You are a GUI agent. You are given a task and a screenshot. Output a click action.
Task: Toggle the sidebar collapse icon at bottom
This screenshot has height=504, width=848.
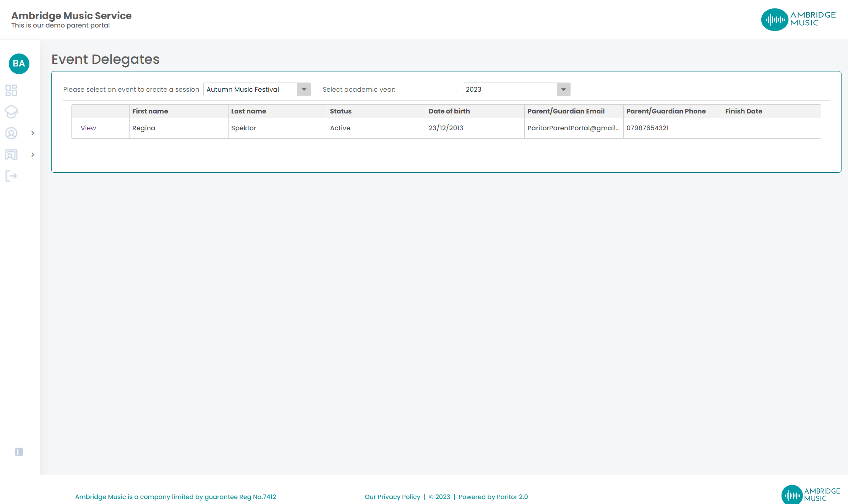(19, 452)
